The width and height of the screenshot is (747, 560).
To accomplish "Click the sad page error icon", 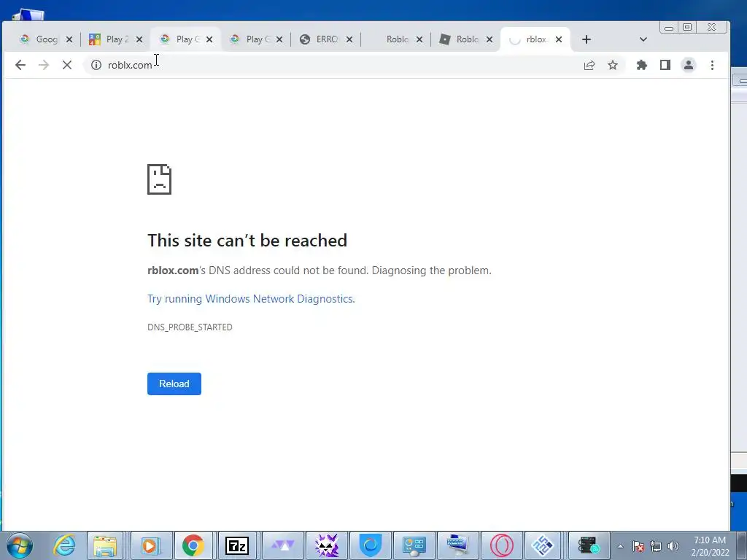I will (159, 179).
